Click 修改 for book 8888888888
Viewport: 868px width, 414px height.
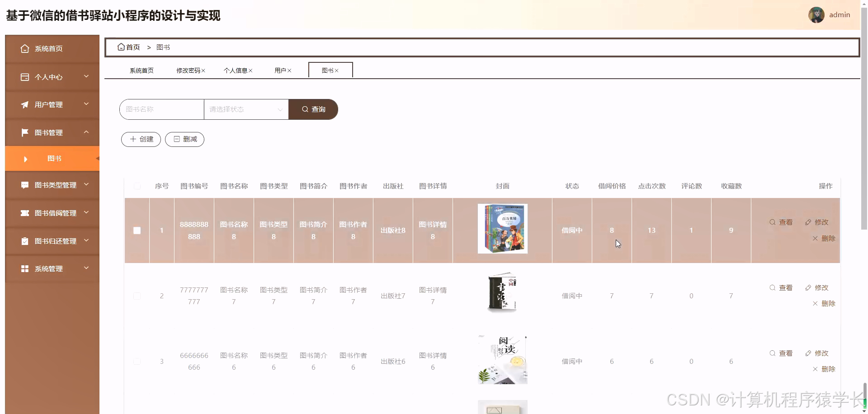point(817,222)
